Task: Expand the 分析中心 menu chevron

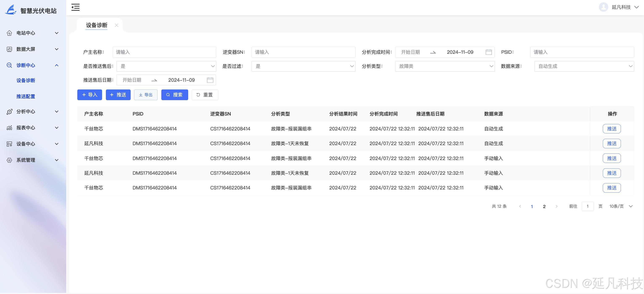Action: (x=57, y=112)
